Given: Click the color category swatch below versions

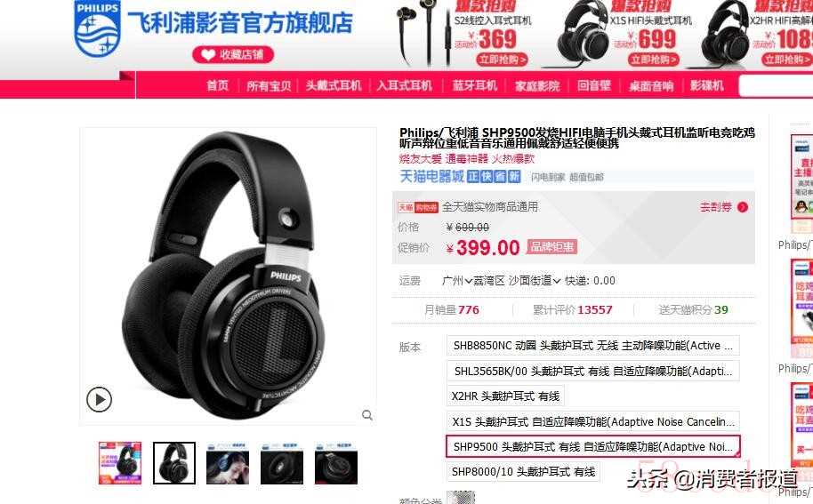Looking at the screenshot, I should [x=461, y=497].
